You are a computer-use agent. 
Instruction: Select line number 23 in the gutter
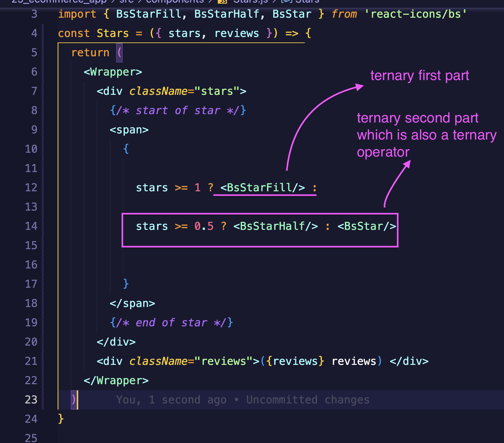coord(31,400)
